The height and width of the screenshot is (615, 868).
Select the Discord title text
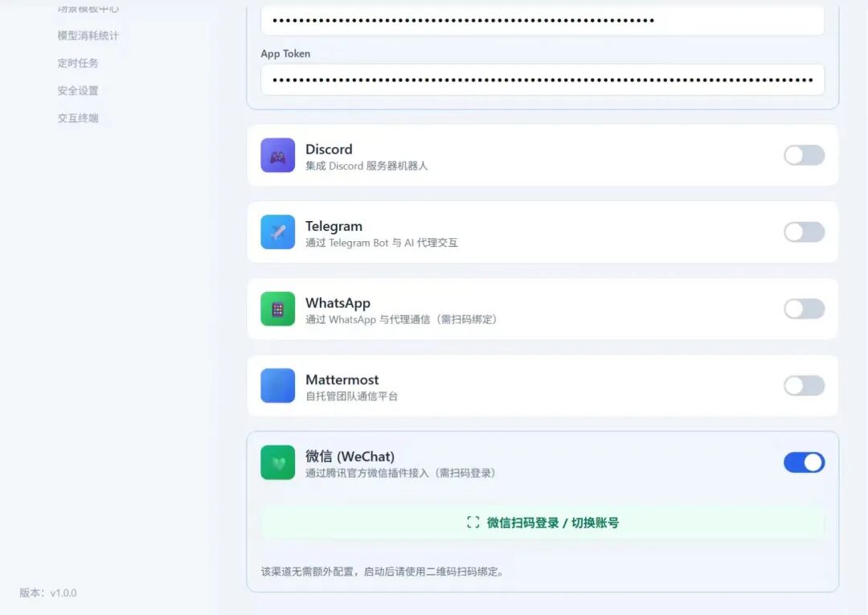pyautogui.click(x=329, y=150)
